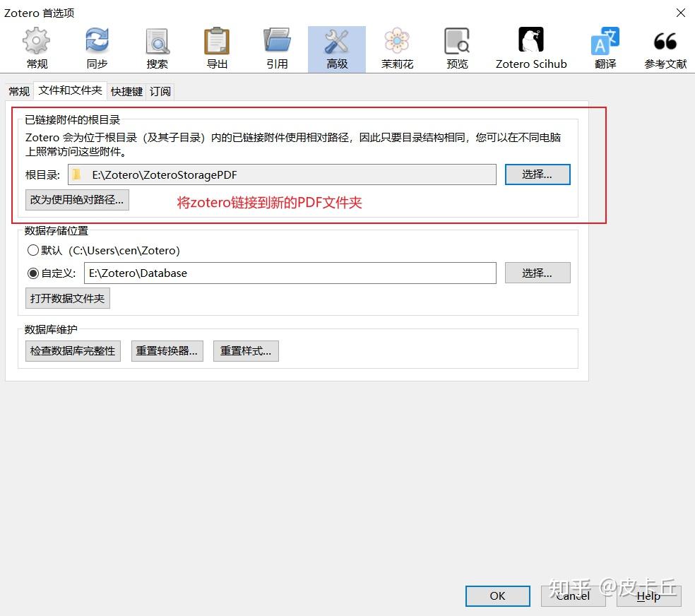Viewport: 695px width, 616px height.
Task: Click the Help button
Action: (648, 596)
